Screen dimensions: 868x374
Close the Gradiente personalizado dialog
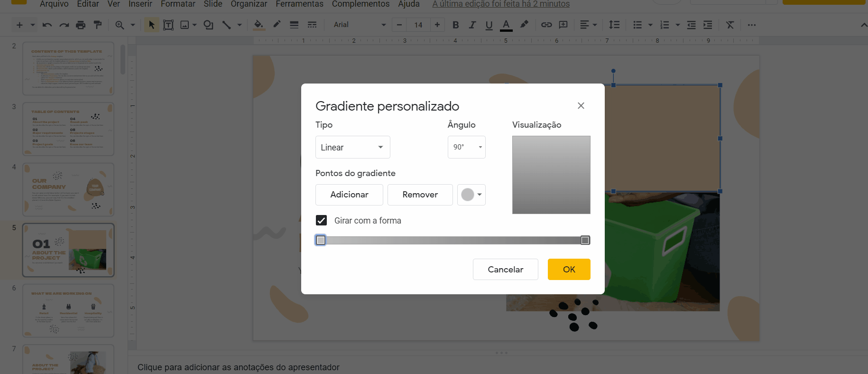click(581, 105)
